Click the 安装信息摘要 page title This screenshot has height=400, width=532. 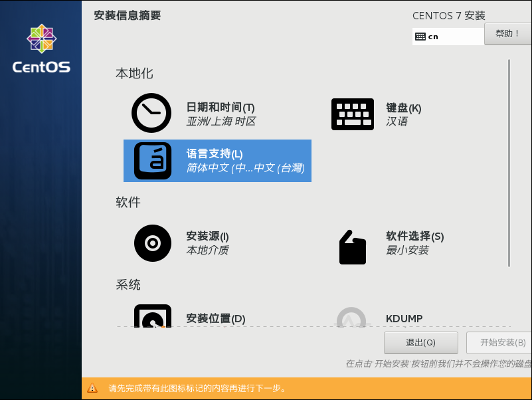128,15
